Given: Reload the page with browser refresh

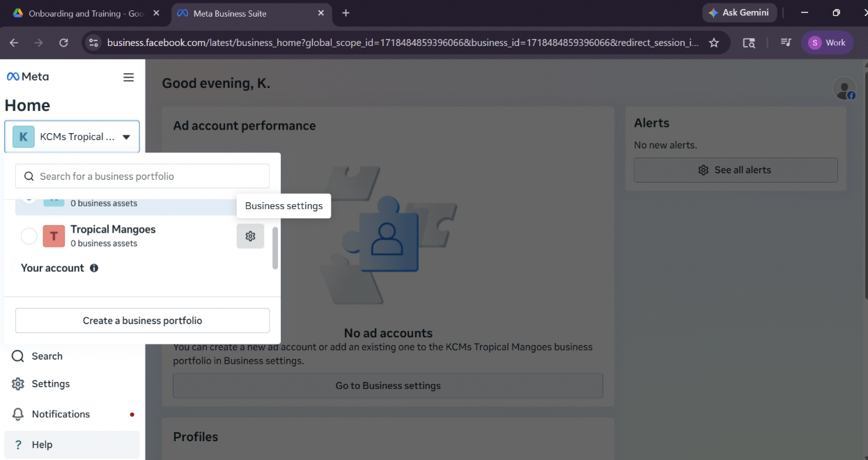Looking at the screenshot, I should pyautogui.click(x=63, y=43).
